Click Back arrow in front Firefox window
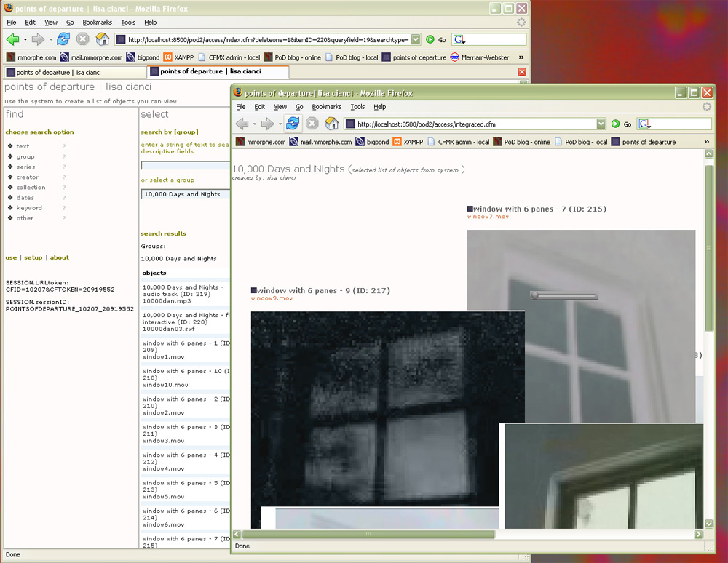This screenshot has height=563, width=728. 242,124
